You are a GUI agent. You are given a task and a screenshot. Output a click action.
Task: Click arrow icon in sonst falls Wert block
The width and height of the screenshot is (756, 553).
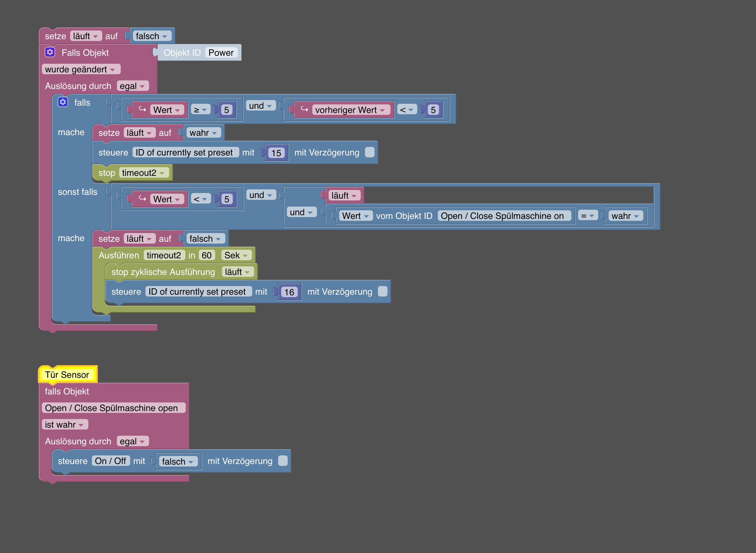tap(142, 199)
